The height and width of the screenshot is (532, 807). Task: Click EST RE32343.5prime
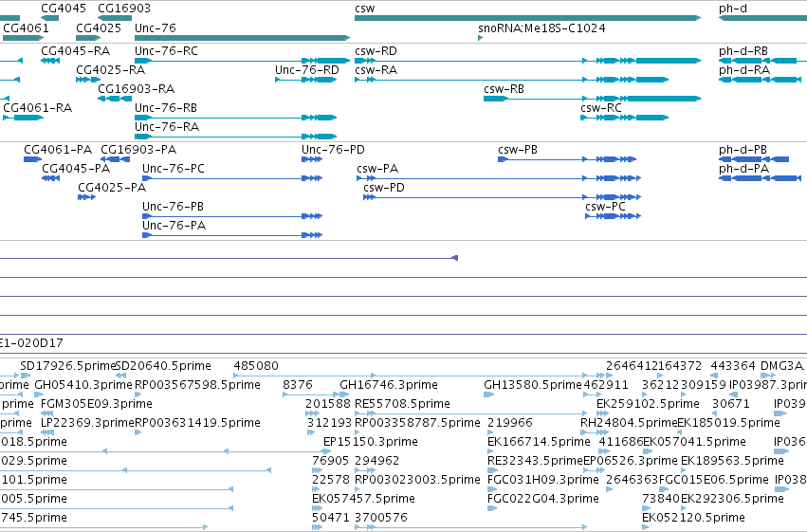535,461
